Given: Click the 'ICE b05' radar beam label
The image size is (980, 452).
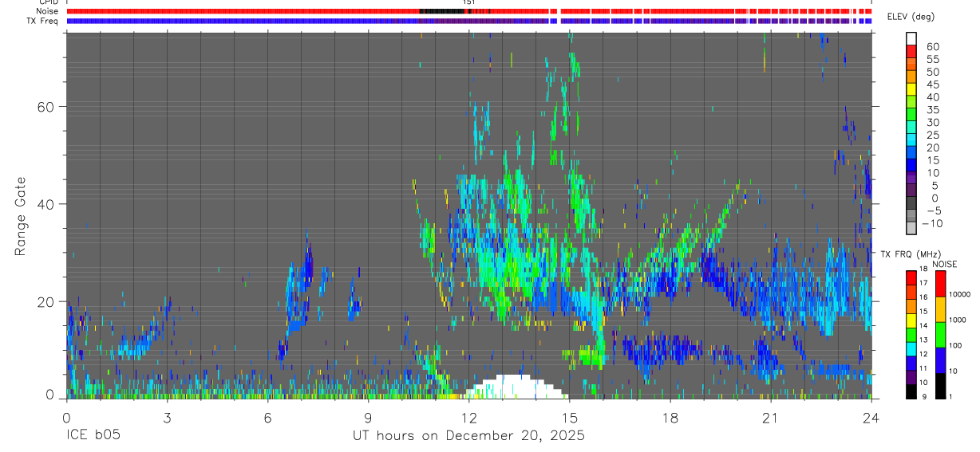Looking at the screenshot, I should pos(94,436).
